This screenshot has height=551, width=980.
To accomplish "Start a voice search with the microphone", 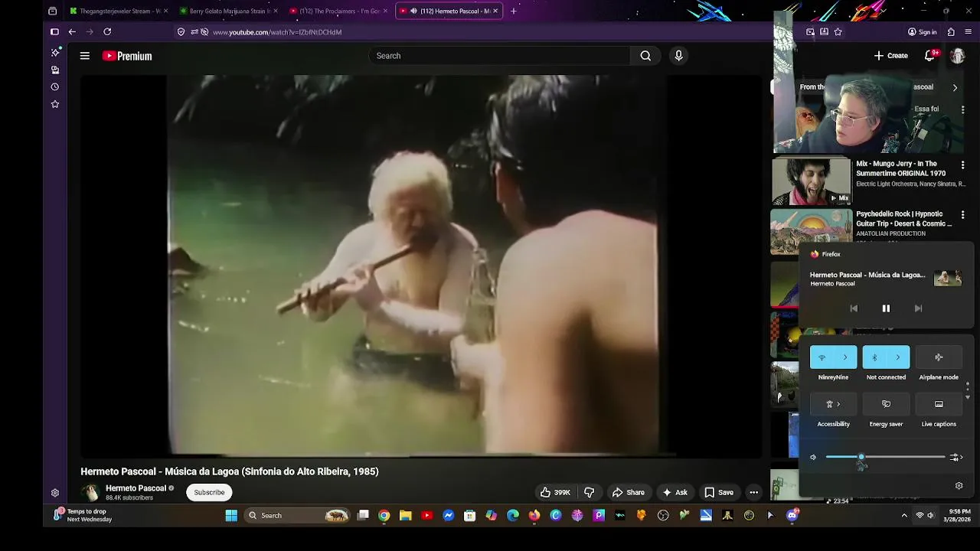I will coord(678,56).
